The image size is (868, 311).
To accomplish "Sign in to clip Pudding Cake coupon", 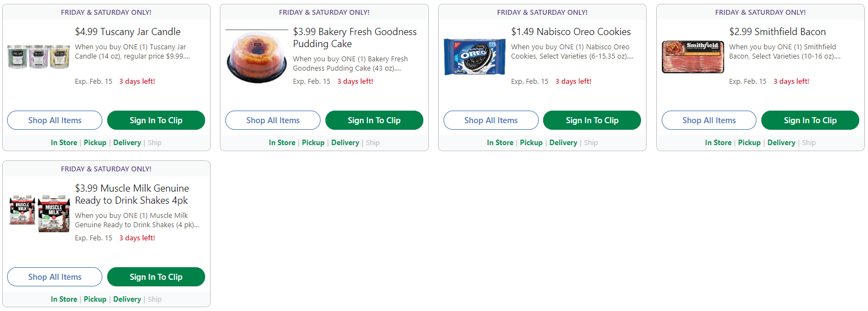I will [374, 120].
